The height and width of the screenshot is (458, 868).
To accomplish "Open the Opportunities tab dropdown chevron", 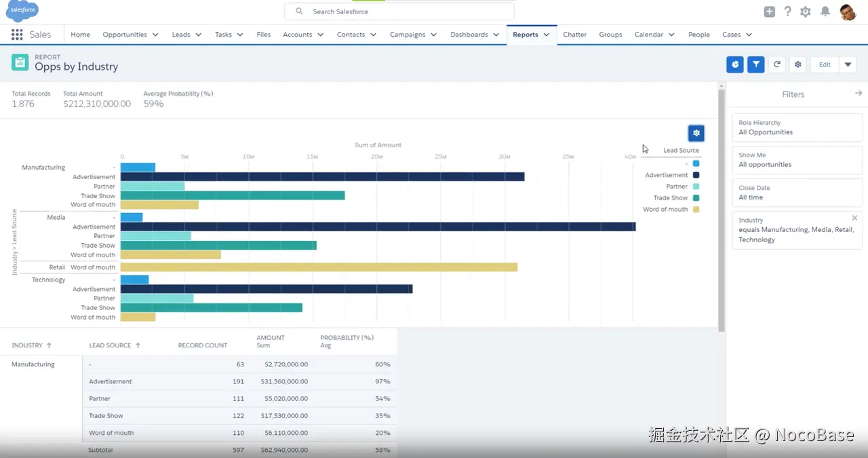I will tap(155, 35).
